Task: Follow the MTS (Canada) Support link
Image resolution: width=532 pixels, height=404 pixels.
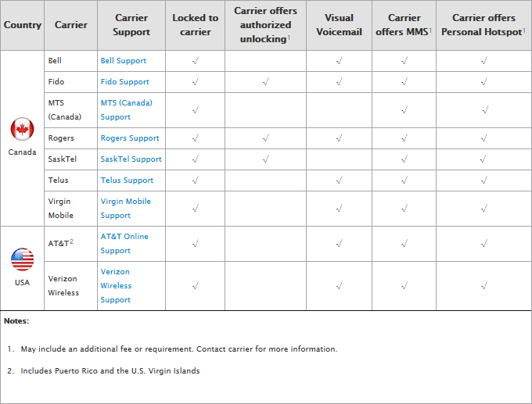Action: click(127, 110)
